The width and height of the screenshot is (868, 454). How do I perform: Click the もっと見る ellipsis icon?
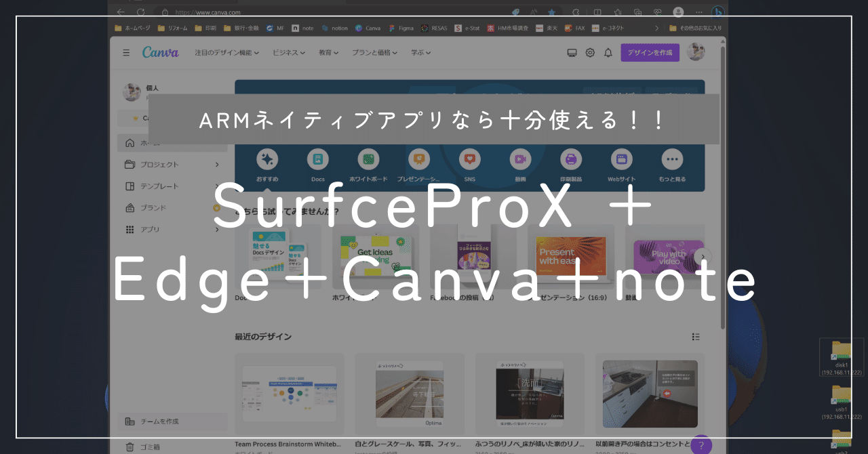[672, 160]
